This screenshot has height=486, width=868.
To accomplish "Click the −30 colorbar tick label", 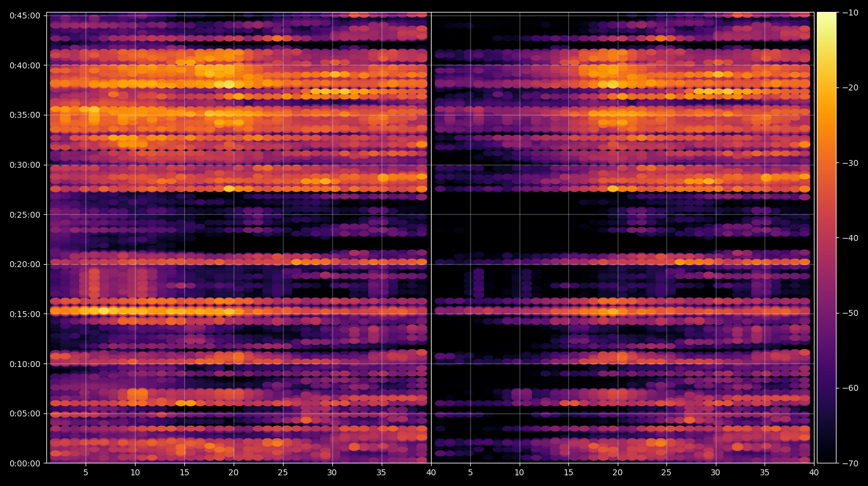I will coord(850,162).
